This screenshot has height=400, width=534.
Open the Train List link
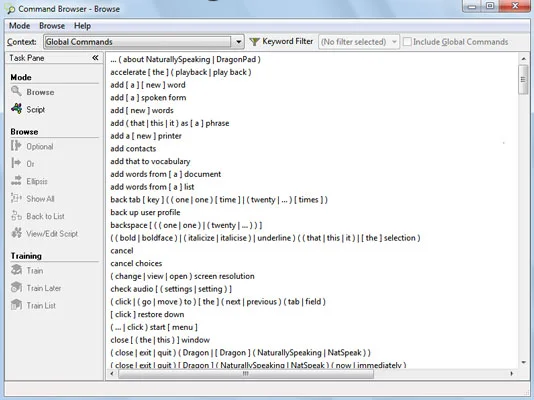(x=41, y=305)
